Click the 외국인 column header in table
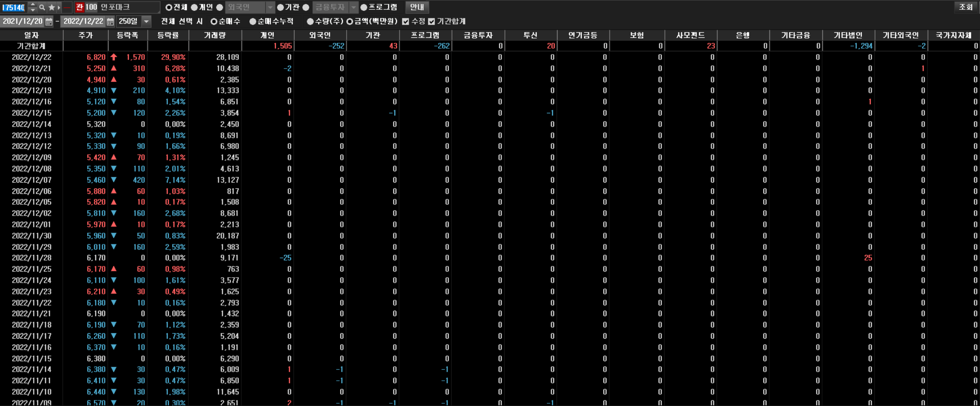Screen dimensions: 980x406 click(320, 35)
